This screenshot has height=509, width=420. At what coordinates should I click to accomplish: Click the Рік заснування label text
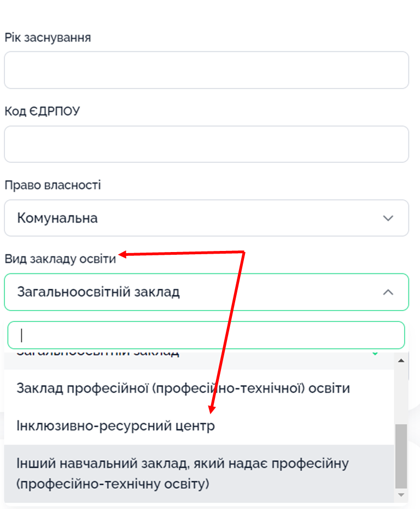pyautogui.click(x=48, y=38)
